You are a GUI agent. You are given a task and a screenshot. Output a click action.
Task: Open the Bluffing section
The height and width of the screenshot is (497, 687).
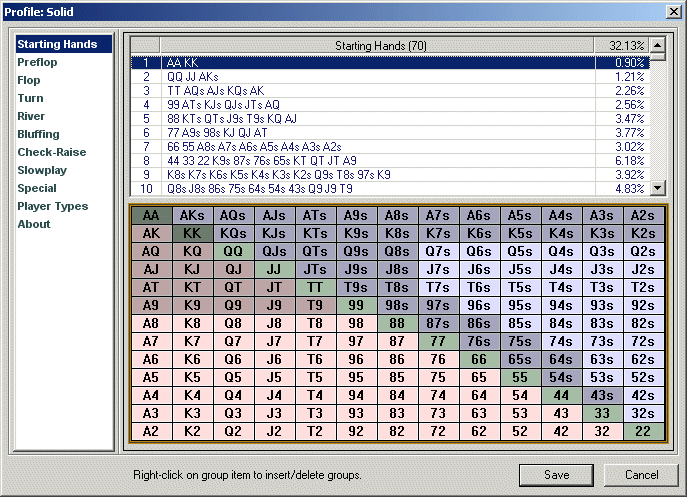pyautogui.click(x=39, y=134)
